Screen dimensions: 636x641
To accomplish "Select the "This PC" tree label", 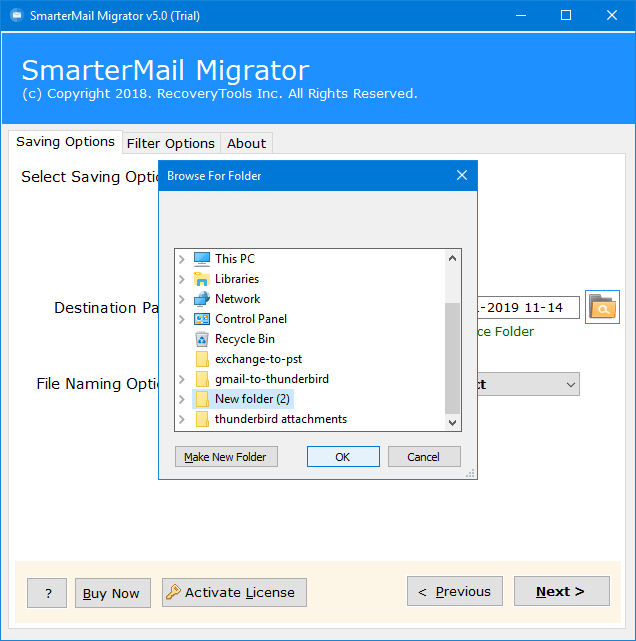I will tap(235, 259).
